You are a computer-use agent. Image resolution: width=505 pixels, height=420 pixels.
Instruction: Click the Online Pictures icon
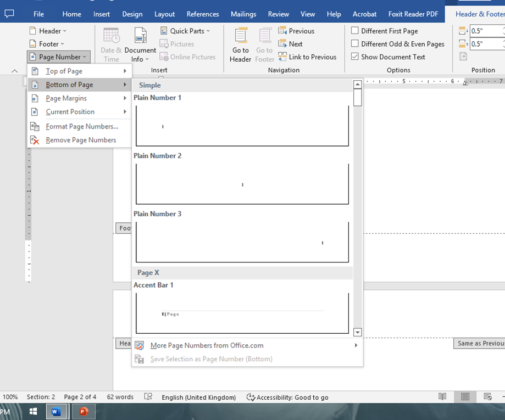pos(164,57)
